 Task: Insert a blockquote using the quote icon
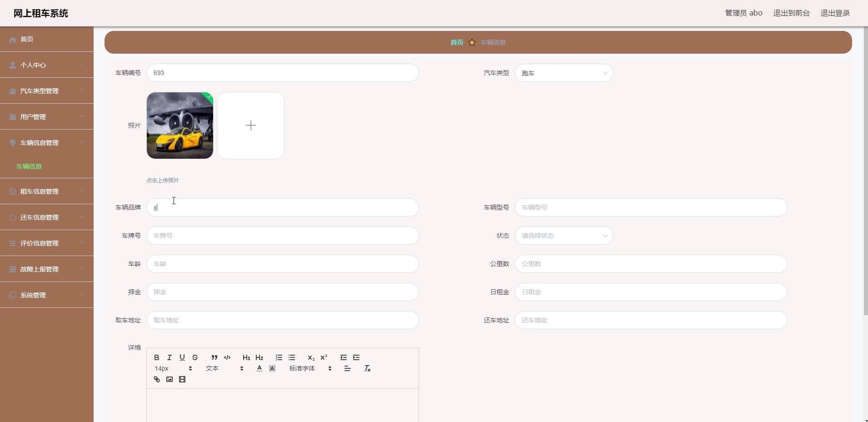pyautogui.click(x=215, y=357)
